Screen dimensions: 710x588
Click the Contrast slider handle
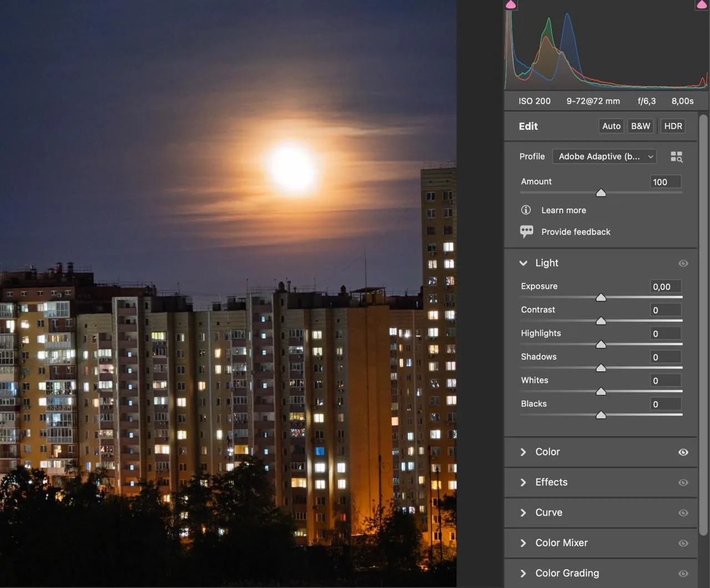601,321
